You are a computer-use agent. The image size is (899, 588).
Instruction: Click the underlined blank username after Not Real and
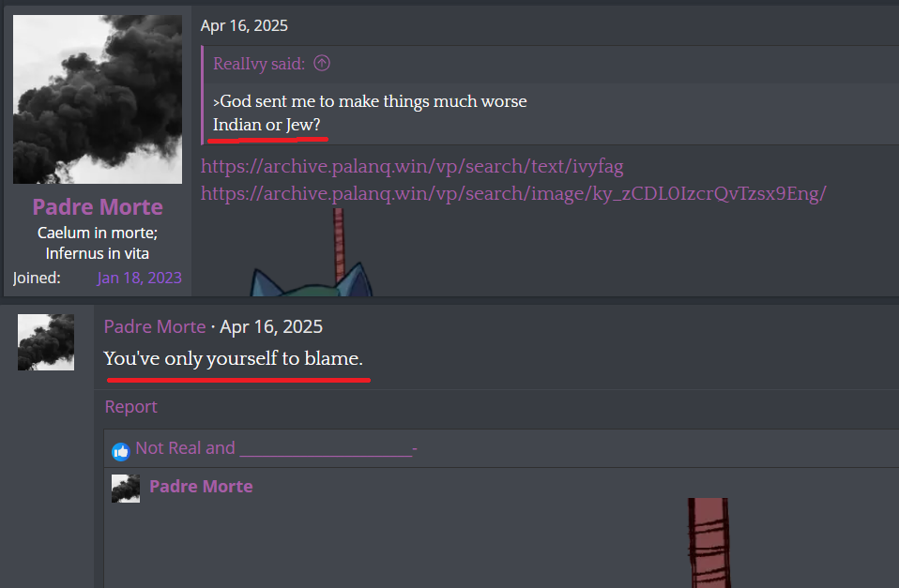[328, 448]
